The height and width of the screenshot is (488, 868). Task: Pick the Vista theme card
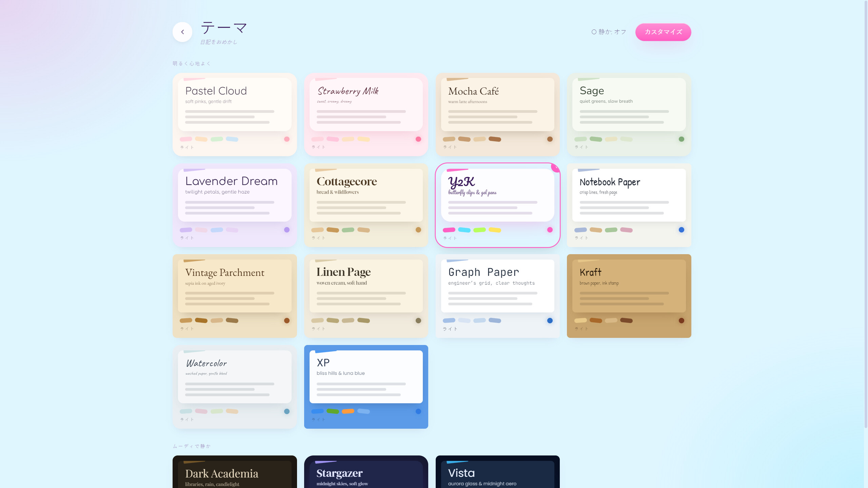tap(497, 472)
